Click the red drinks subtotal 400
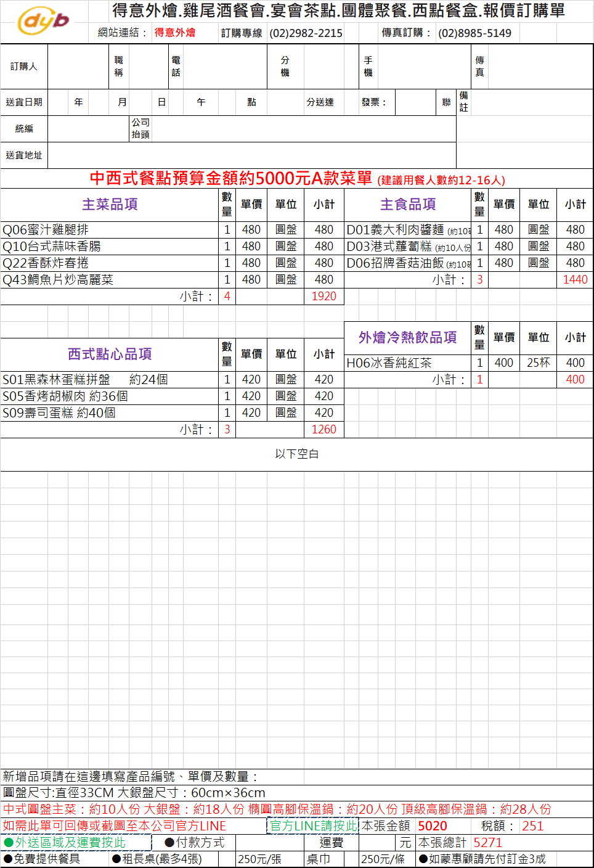This screenshot has height=868, width=594. click(x=575, y=380)
